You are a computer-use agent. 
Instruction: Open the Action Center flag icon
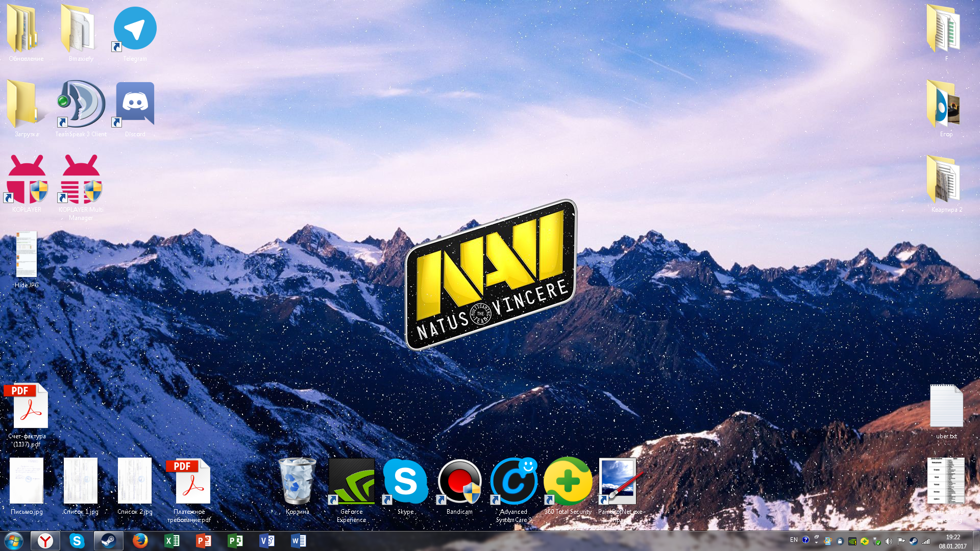coord(901,541)
